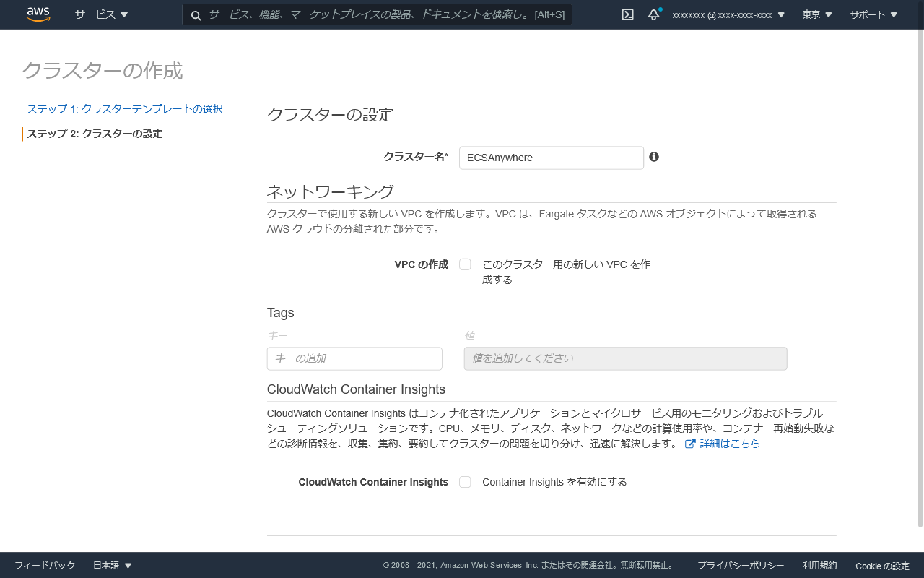Open the notifications bell icon

click(653, 14)
